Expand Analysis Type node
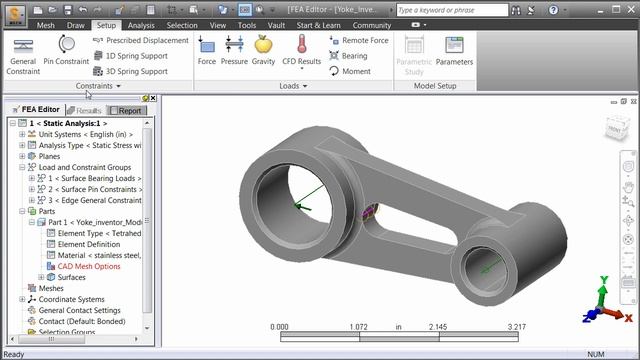Viewport: 640px width, 360px height. (x=22, y=145)
